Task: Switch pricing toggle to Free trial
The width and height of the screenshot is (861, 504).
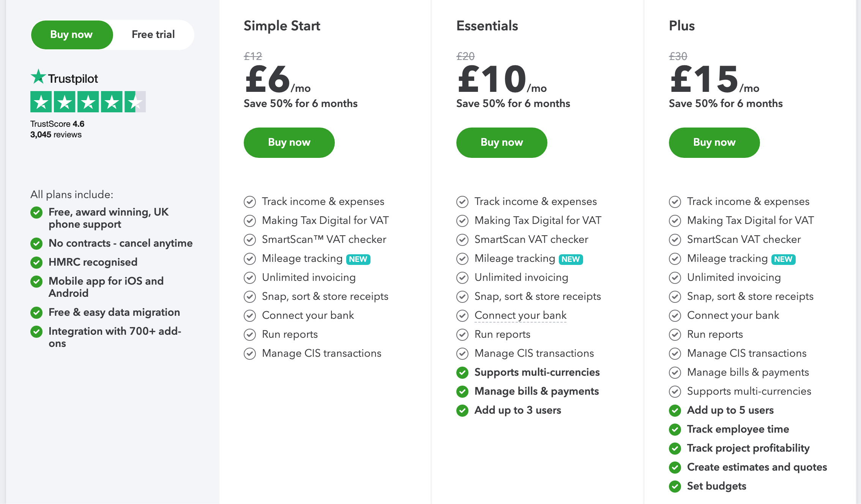Action: pyautogui.click(x=153, y=35)
